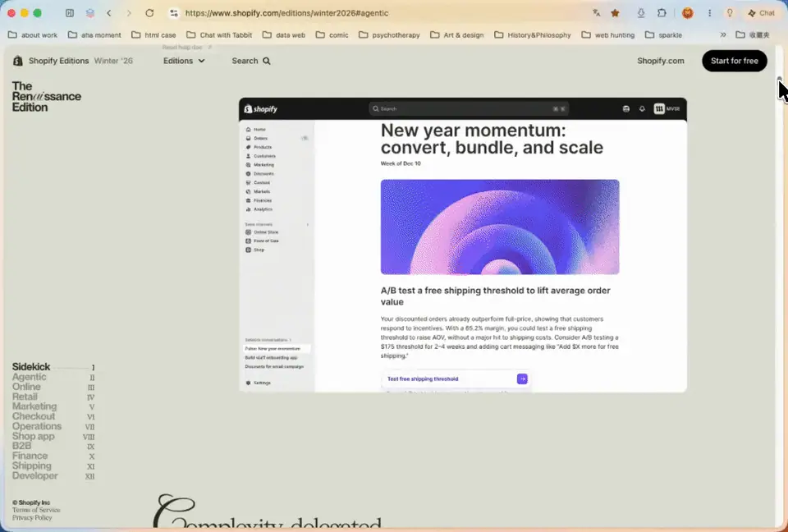788x532 pixels.
Task: Click the stacked layers workspace icon
Action: click(x=90, y=13)
